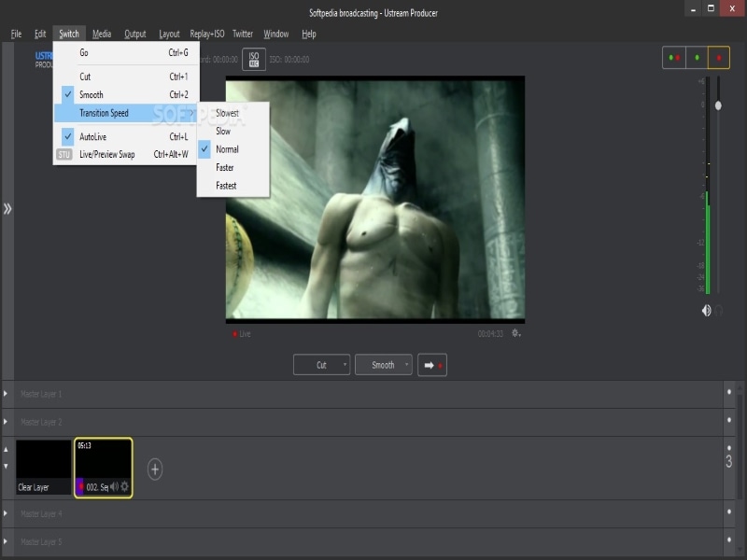The image size is (747, 560).
Task: Open the settings gear on 002 shot
Action: click(125, 486)
